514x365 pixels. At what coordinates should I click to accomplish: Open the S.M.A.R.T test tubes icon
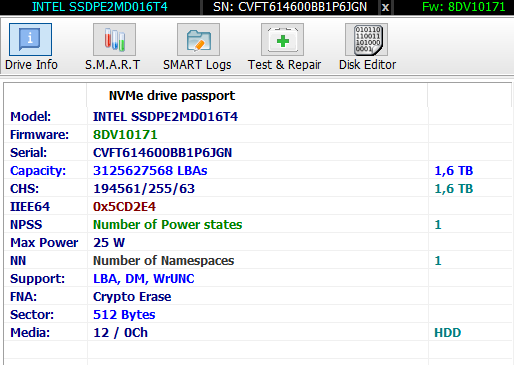point(114,39)
